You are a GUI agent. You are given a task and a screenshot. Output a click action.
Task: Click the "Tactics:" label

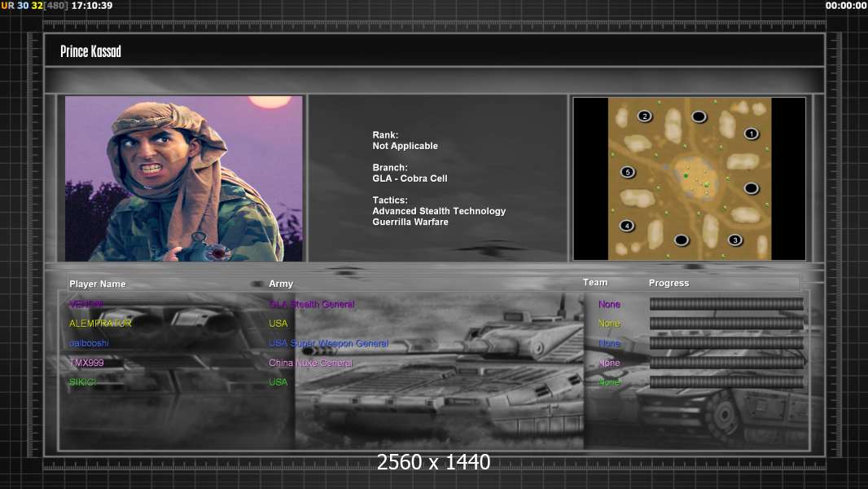(390, 200)
